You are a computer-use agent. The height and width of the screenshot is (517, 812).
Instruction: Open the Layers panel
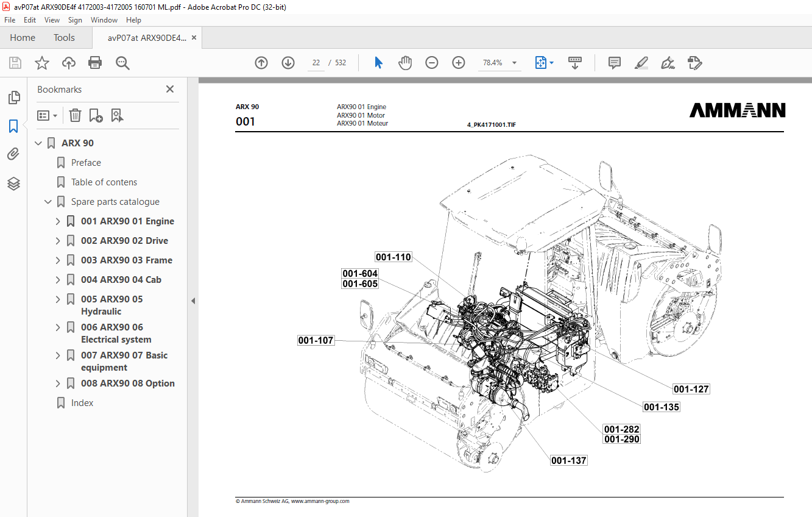(x=13, y=184)
